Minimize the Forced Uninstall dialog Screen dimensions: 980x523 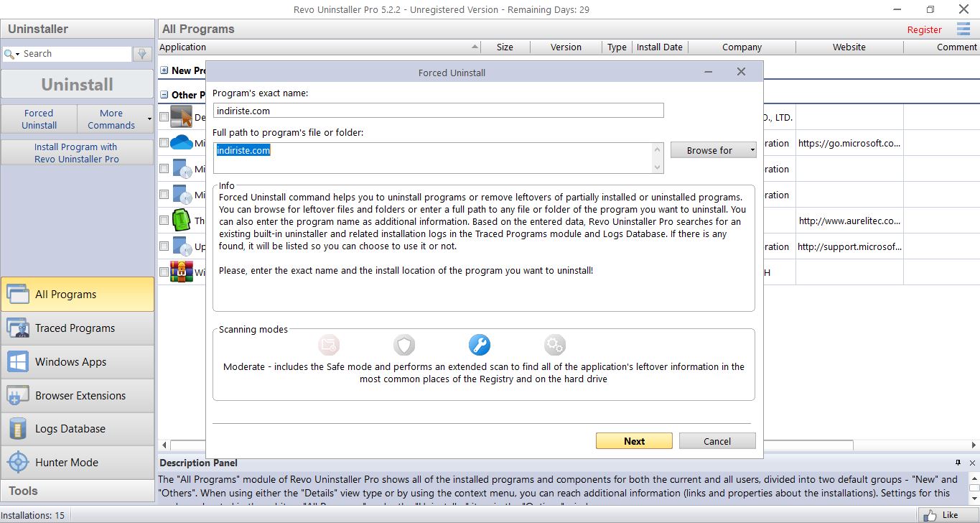[708, 73]
